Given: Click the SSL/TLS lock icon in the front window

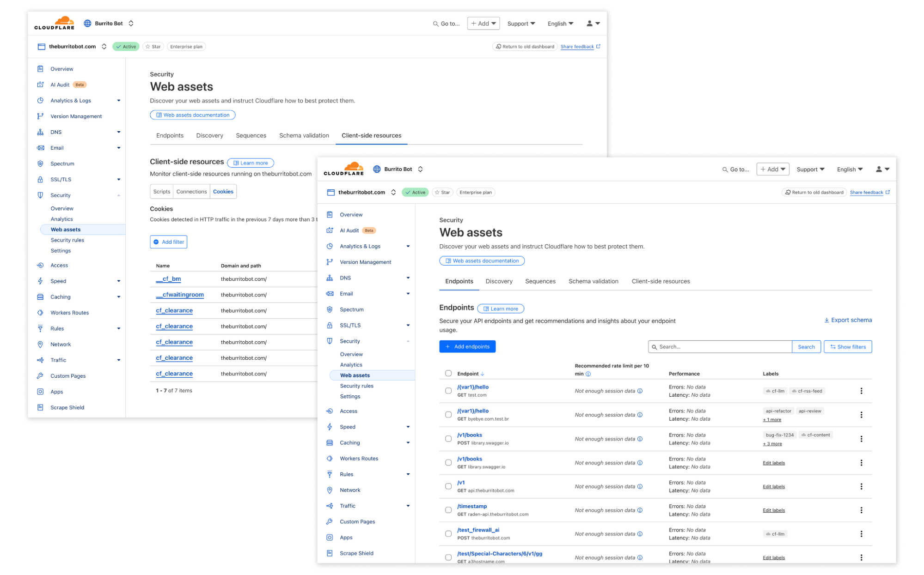Looking at the screenshot, I should click(330, 325).
